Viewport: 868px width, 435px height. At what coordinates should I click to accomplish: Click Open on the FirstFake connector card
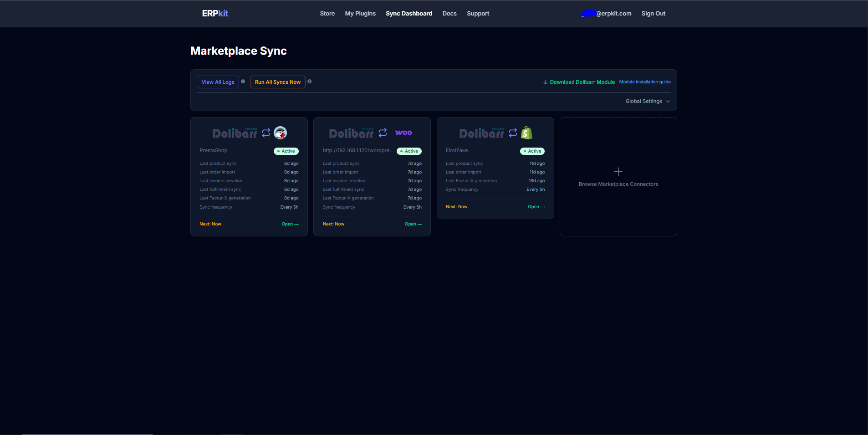(x=536, y=206)
